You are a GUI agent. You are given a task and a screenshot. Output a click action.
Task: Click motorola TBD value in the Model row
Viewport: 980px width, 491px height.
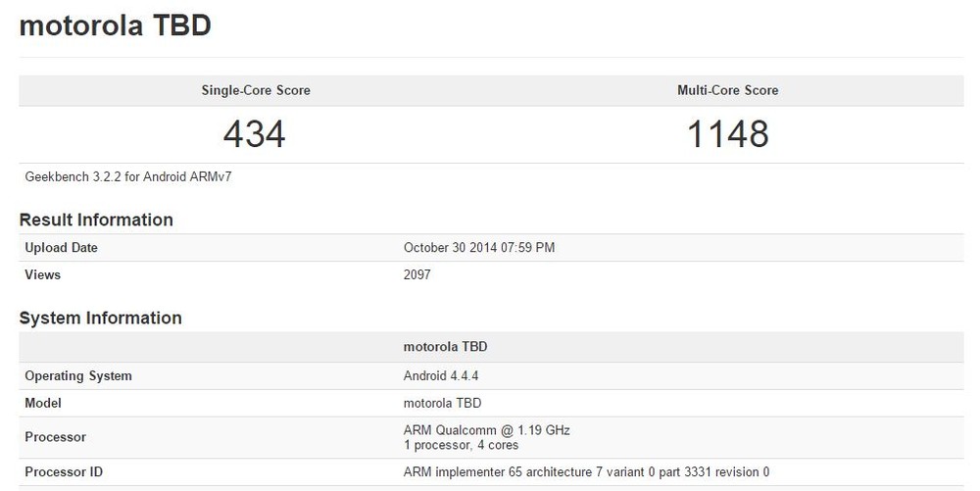(x=443, y=403)
